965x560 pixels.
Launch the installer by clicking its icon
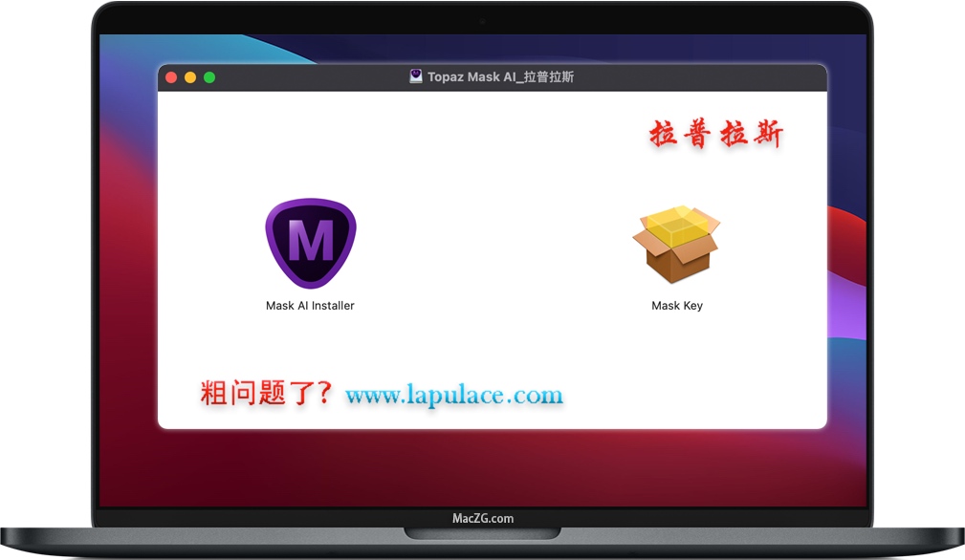310,240
